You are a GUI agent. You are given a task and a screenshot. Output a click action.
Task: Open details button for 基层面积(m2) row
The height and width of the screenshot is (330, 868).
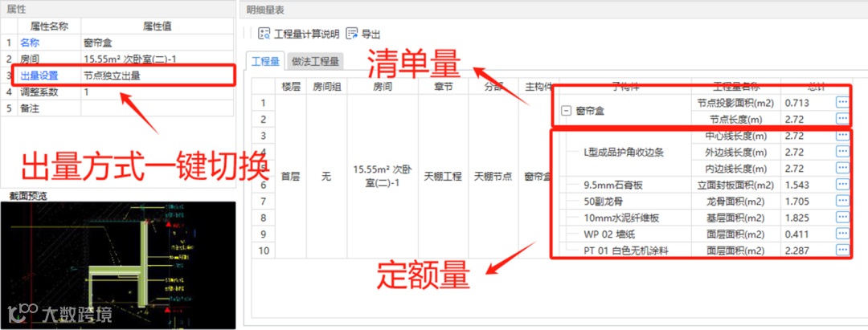point(842,218)
